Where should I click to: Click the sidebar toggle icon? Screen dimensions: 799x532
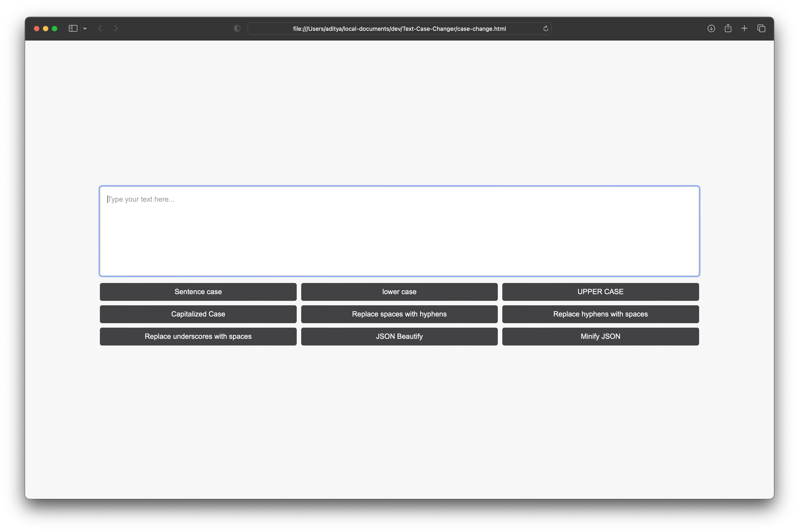click(x=73, y=29)
